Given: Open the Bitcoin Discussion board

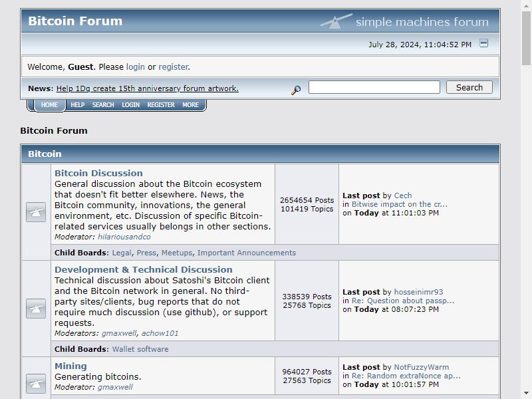Looking at the screenshot, I should coord(98,173).
